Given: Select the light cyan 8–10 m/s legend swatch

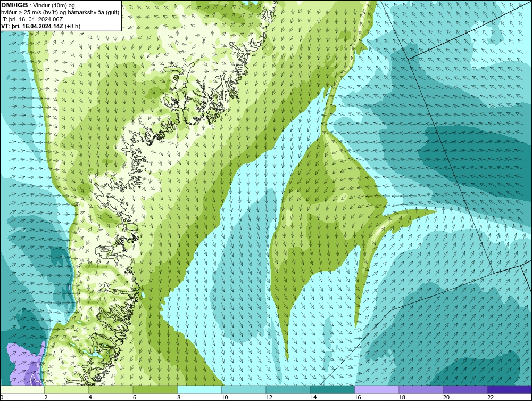Looking at the screenshot, I should [199, 389].
